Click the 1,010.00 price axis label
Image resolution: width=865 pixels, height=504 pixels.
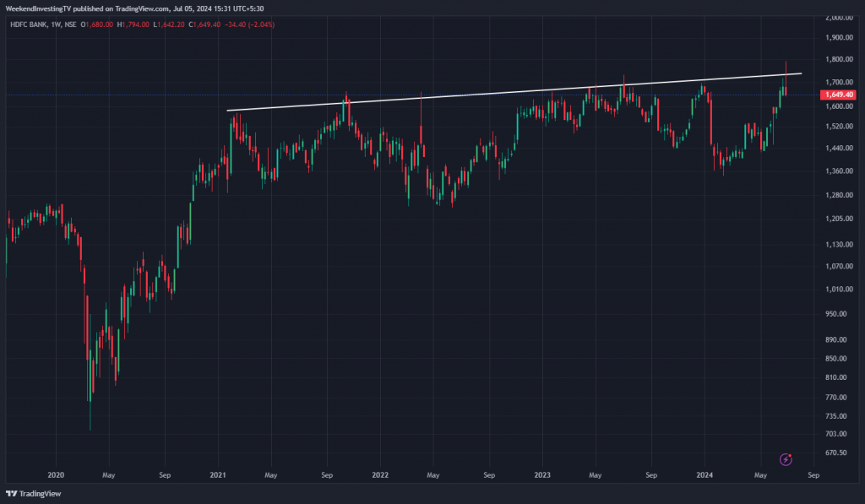(x=839, y=289)
